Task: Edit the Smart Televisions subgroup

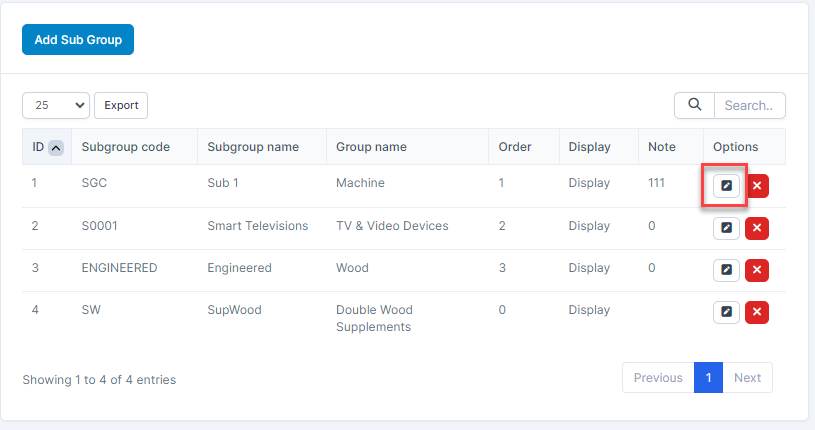Action: [x=727, y=228]
